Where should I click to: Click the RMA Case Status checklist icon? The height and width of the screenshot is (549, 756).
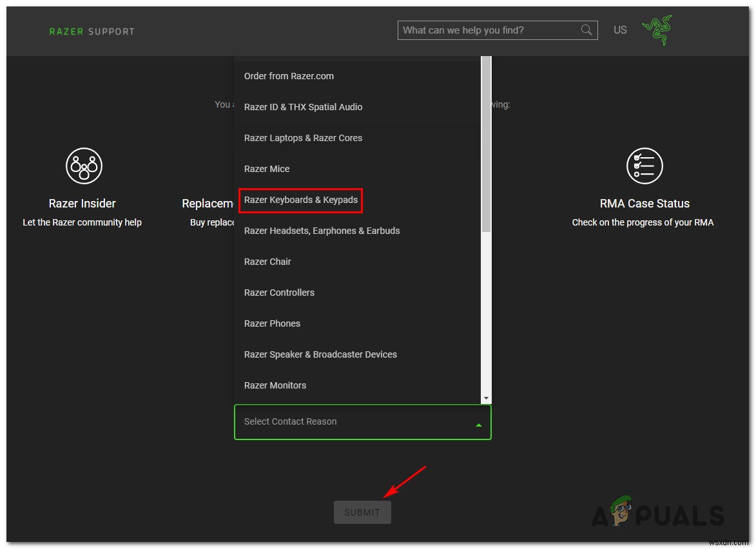tap(644, 166)
